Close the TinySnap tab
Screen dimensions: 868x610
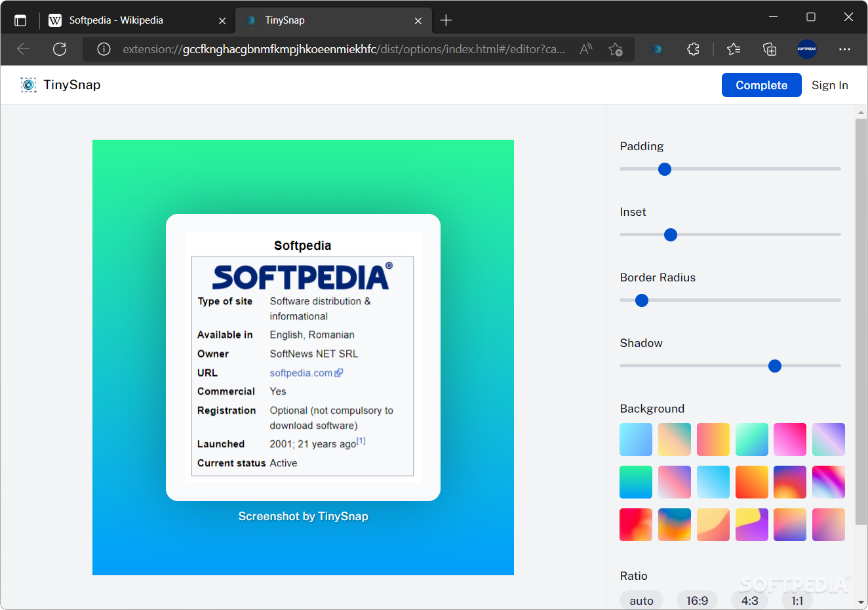[418, 21]
